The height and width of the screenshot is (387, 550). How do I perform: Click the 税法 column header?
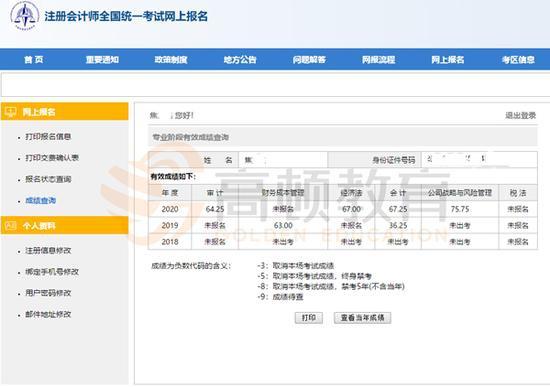pos(518,193)
